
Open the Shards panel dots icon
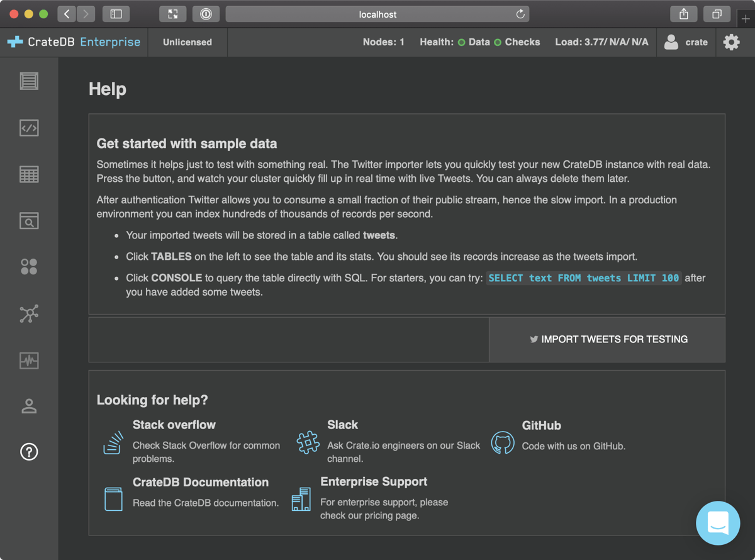click(28, 266)
